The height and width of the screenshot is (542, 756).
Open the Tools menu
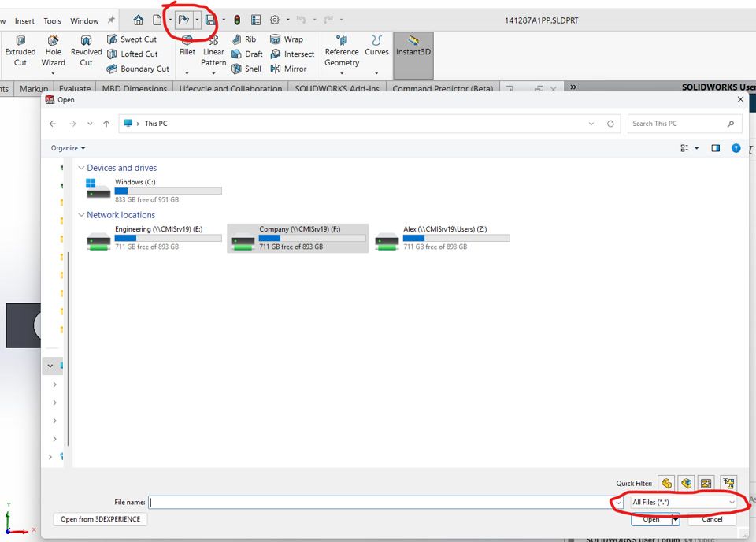pos(52,21)
